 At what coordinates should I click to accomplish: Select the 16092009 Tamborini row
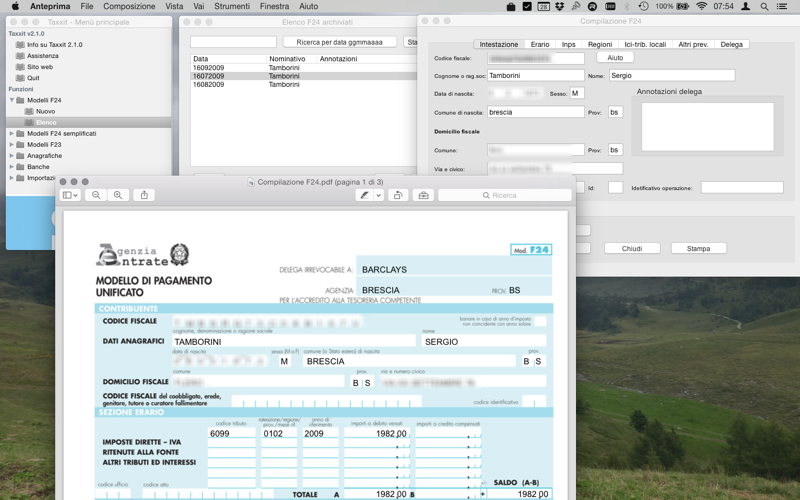(x=304, y=67)
